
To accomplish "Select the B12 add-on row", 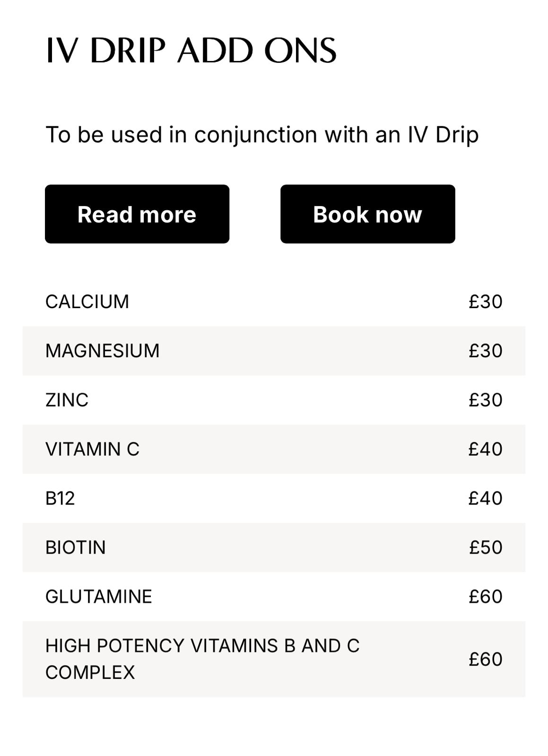I will pos(274,498).
